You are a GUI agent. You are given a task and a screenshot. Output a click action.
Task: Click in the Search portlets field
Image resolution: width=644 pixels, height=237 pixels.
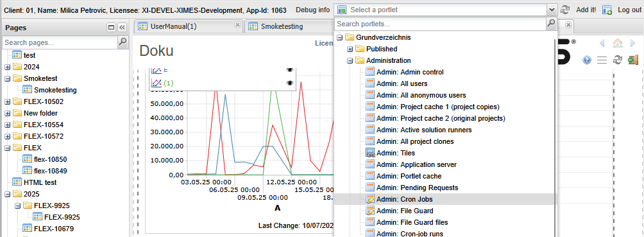coord(441,24)
